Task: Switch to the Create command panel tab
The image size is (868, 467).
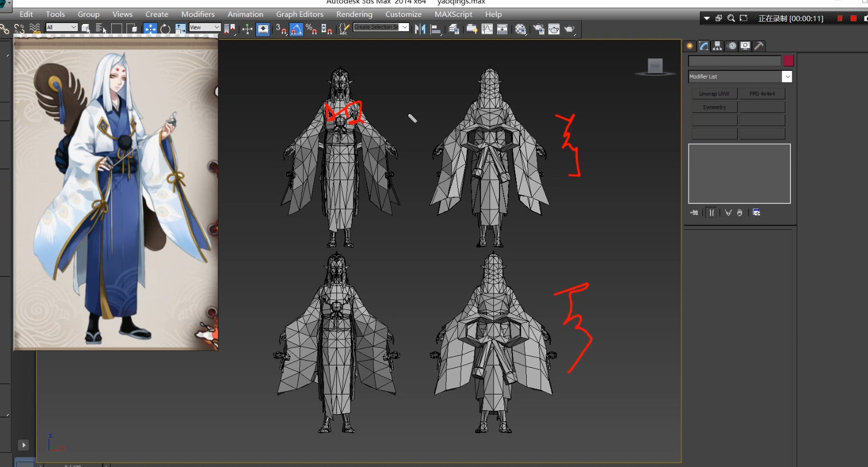Action: tap(690, 46)
